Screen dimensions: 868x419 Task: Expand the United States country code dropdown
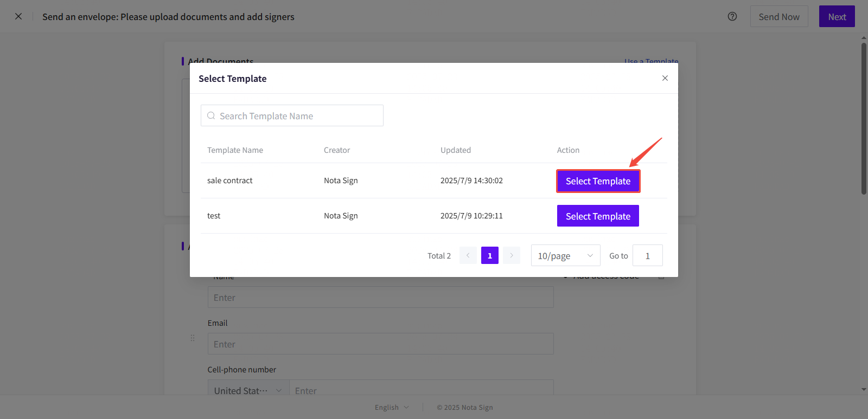[x=248, y=390]
